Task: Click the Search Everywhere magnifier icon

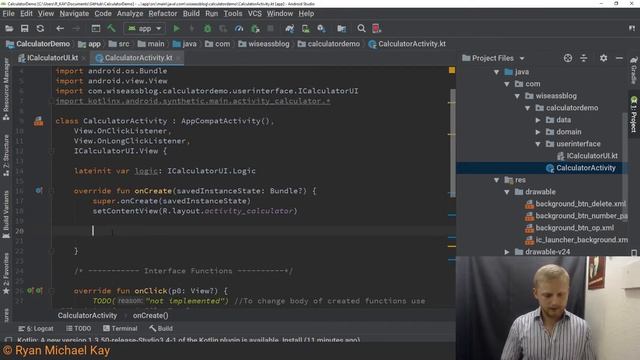Action: [361, 29]
